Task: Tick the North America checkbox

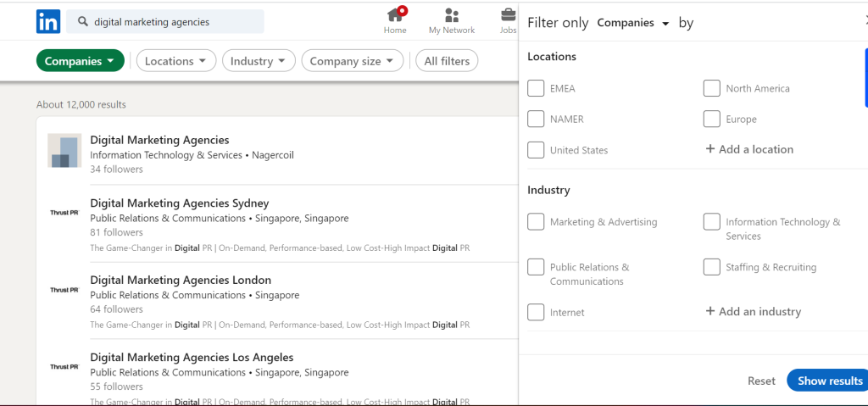Action: (711, 88)
